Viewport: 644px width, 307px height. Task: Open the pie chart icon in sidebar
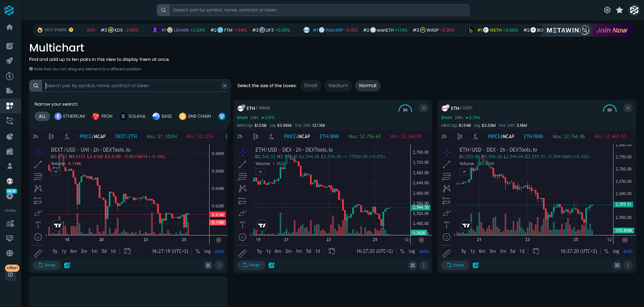[10, 136]
